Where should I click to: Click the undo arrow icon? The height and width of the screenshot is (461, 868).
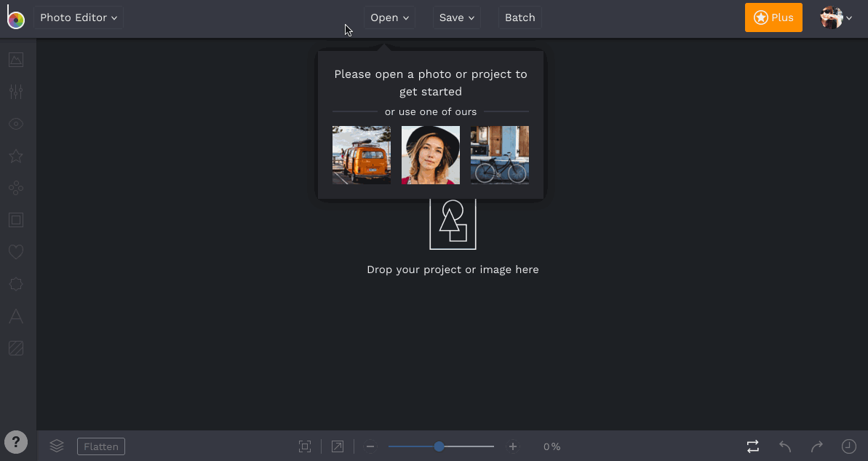click(x=785, y=446)
